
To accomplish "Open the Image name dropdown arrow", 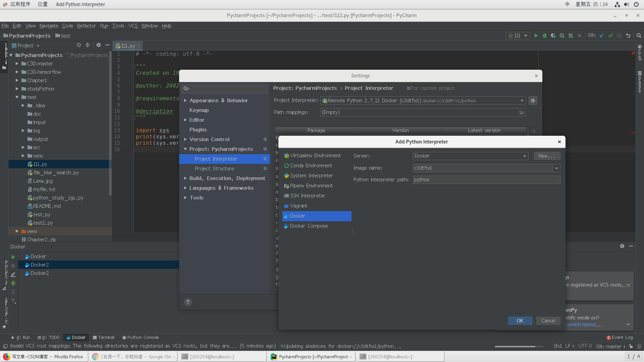I will pos(557,168).
